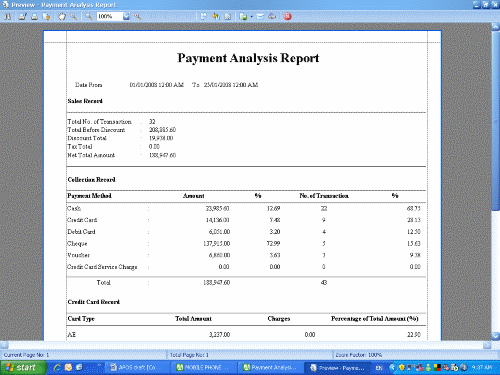Image resolution: width=500 pixels, height=375 pixels.
Task: Click the Debit Card amount 6,051.00
Action: tap(219, 232)
